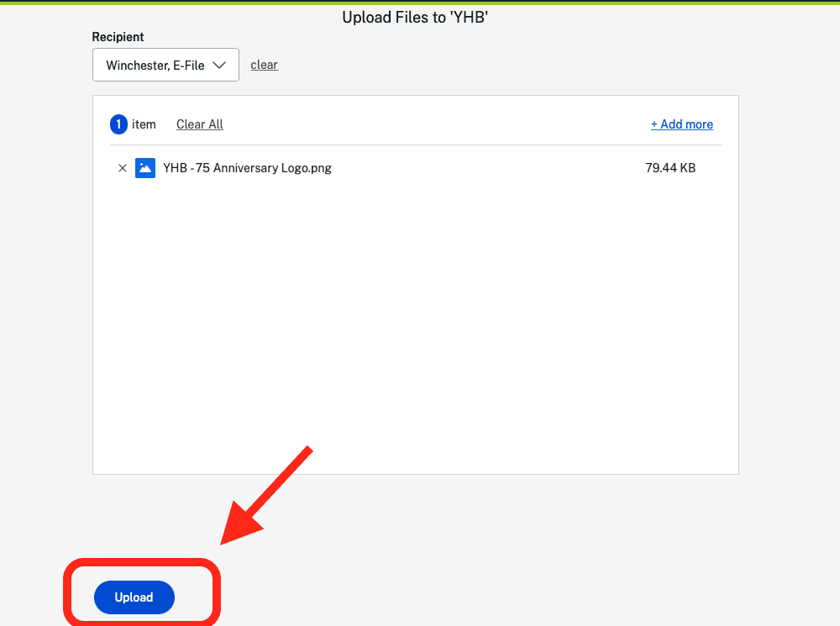Viewport: 840px width, 626px height.
Task: Click the + Add more link
Action: pyautogui.click(x=682, y=124)
